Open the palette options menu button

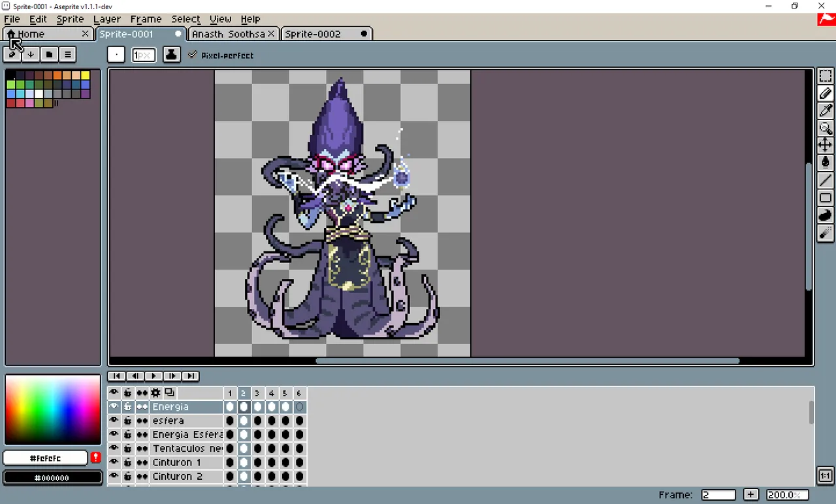(x=67, y=54)
